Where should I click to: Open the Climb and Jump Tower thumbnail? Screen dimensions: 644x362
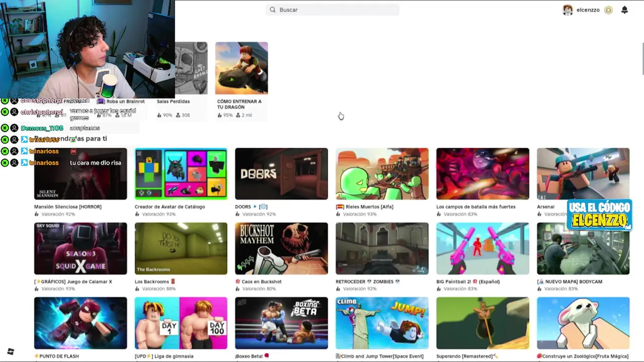click(x=382, y=323)
